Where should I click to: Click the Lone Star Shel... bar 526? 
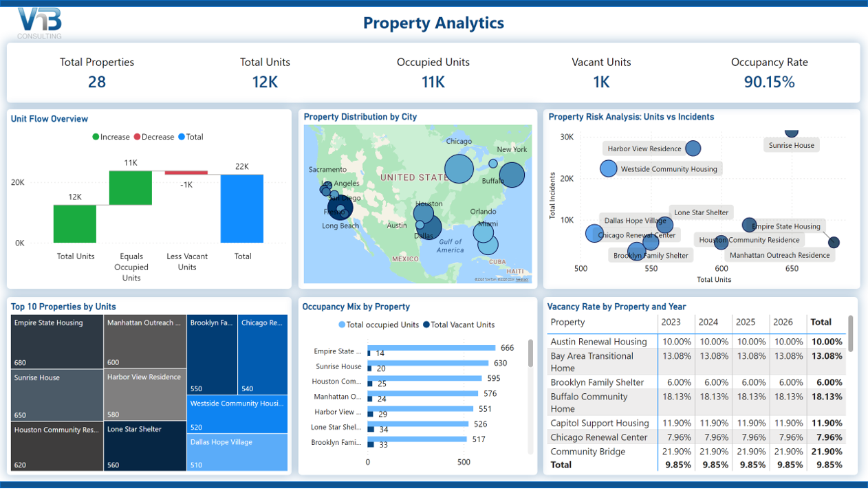(x=418, y=424)
